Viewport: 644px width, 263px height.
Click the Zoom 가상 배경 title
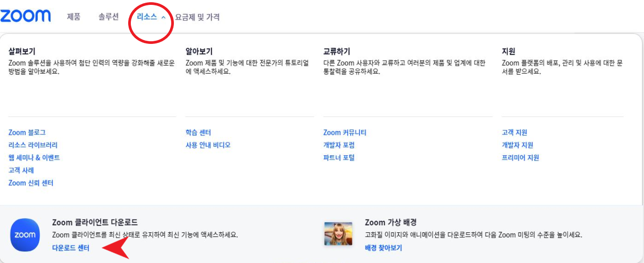coord(390,222)
